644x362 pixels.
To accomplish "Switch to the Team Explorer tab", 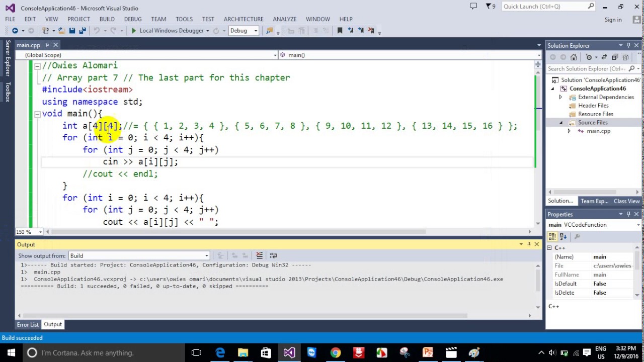I will 594,201.
